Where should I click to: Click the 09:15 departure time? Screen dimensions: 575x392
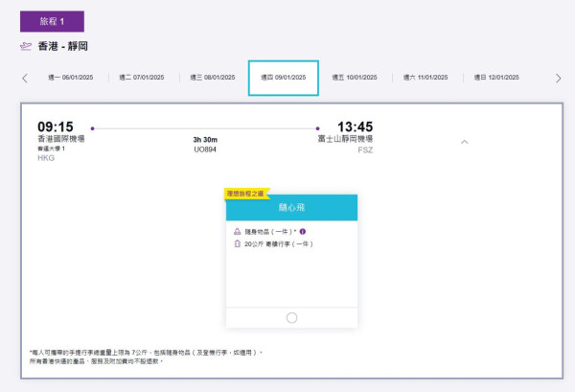[56, 127]
